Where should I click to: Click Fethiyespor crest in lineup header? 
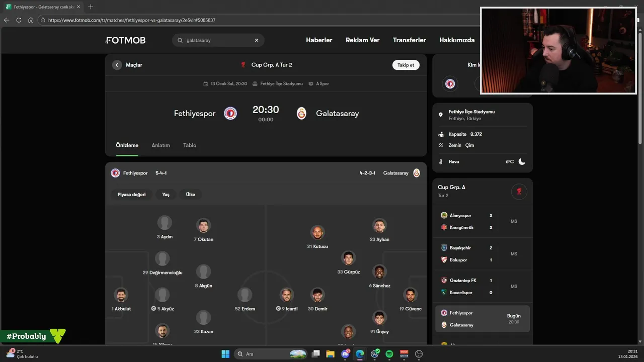[115, 173]
